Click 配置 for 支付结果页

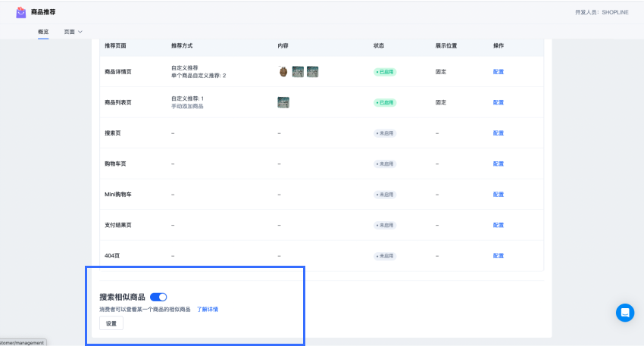pos(499,226)
